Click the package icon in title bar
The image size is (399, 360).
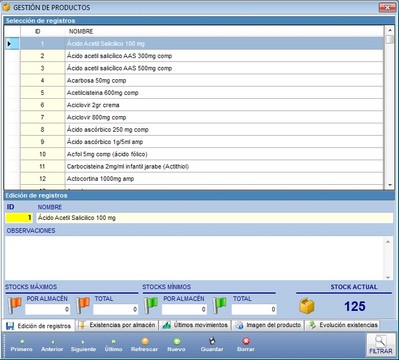click(x=7, y=7)
